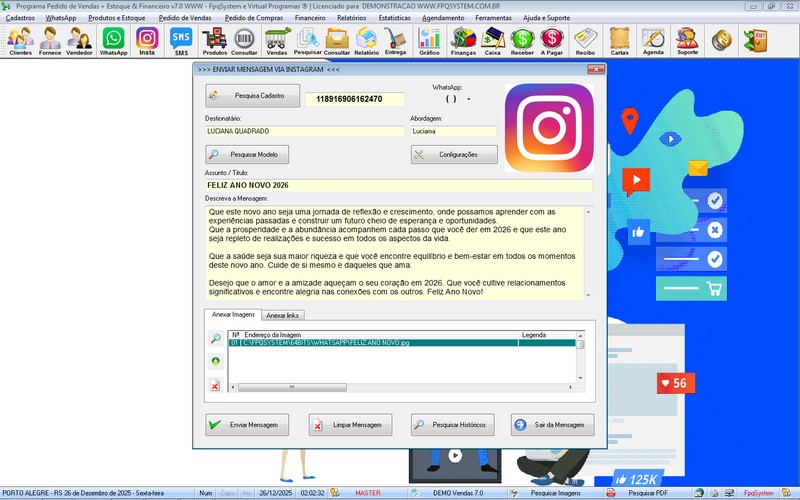The width and height of the screenshot is (800, 500).
Task: Open the Relatórios menu
Action: click(352, 18)
